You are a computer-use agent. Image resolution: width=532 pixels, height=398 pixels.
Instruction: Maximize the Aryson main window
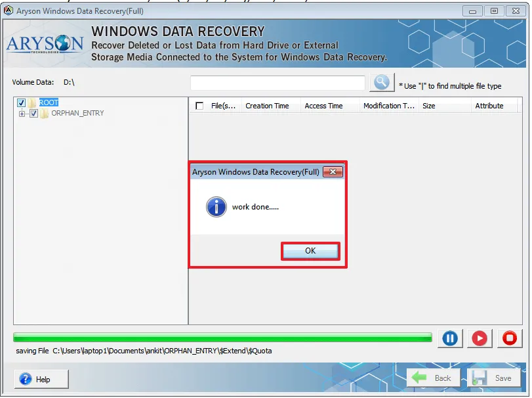tap(494, 11)
